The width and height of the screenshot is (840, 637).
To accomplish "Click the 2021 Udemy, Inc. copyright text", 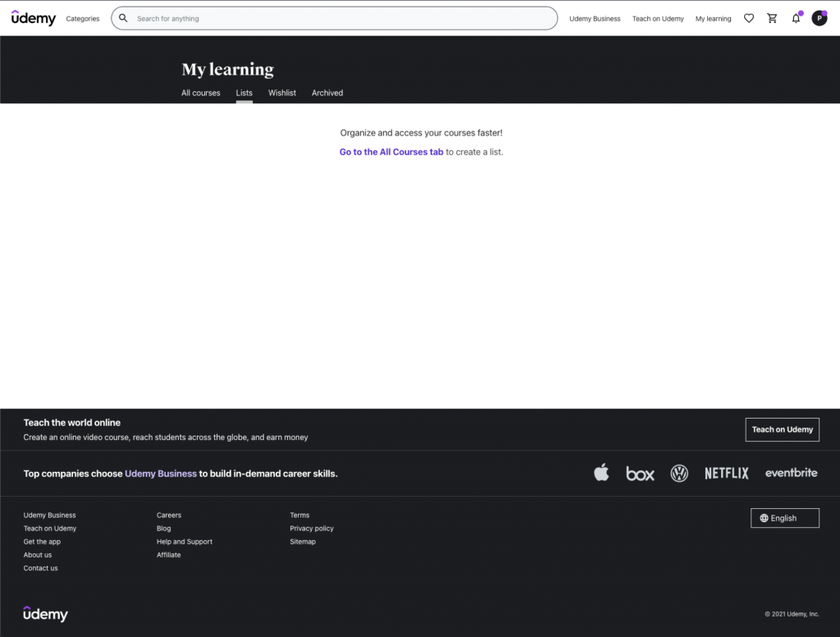I will tap(792, 615).
